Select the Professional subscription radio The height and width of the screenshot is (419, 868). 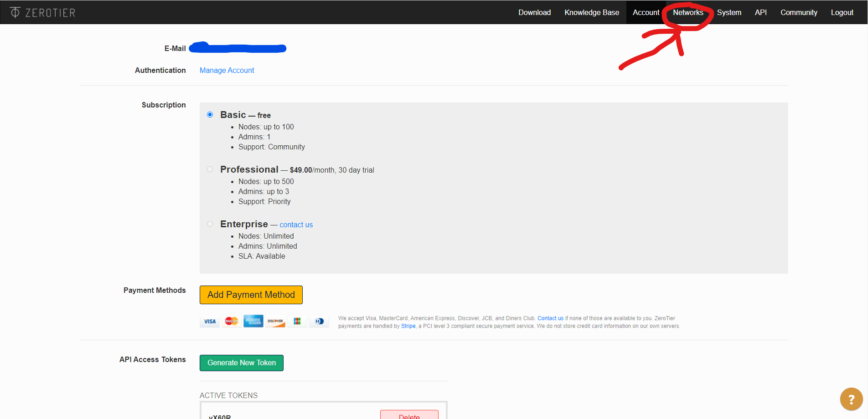pos(210,169)
